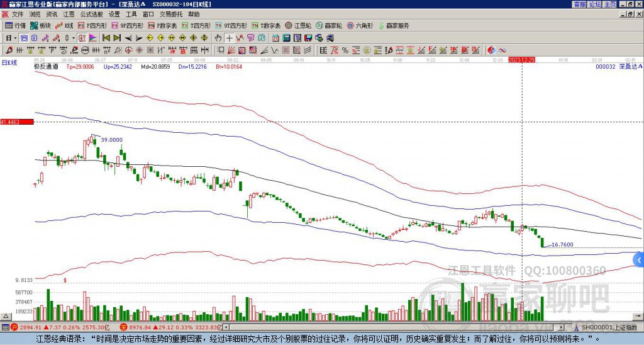
Task: Launch the 江恩轮 Gann wheel
Action: pos(298,25)
